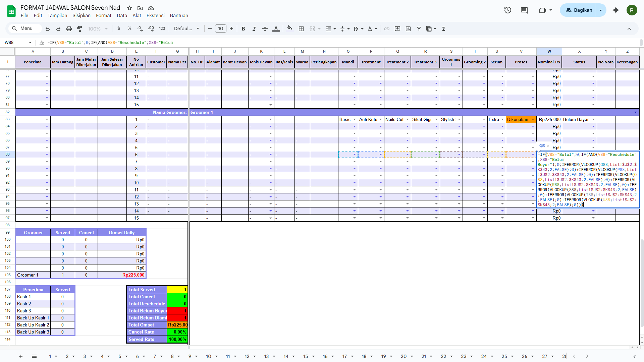Toggle bold formatting
Screen dimensions: 644x362
(x=244, y=29)
